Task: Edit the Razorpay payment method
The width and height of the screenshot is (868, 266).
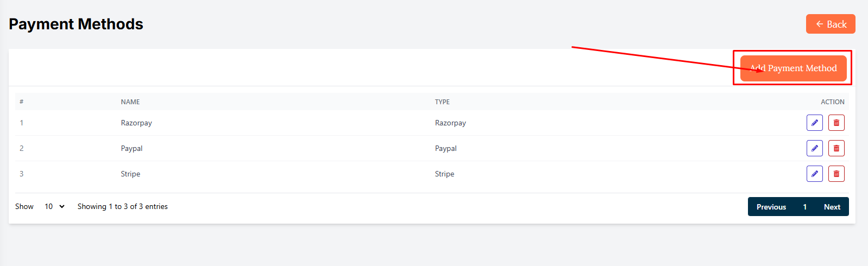Action: 814,123
